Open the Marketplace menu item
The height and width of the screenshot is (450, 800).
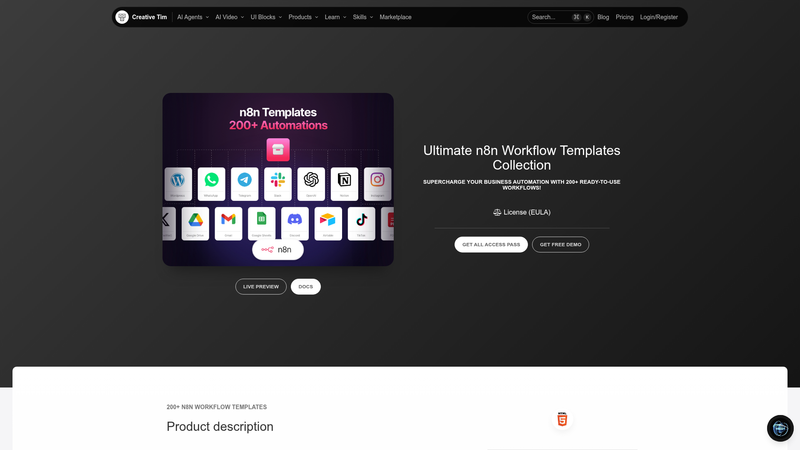tap(395, 17)
